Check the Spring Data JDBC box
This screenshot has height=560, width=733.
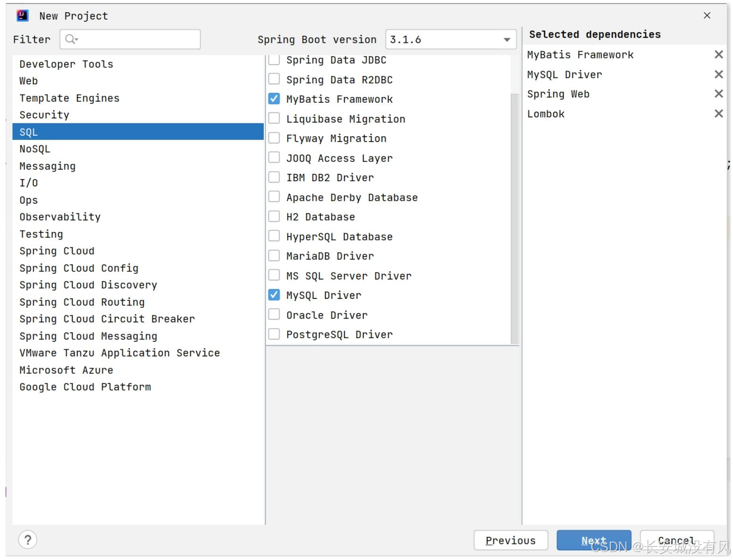274,60
